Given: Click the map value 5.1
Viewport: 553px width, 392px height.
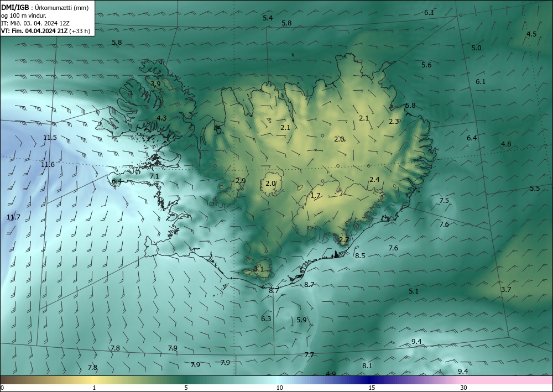Looking at the screenshot, I should pos(414,291).
